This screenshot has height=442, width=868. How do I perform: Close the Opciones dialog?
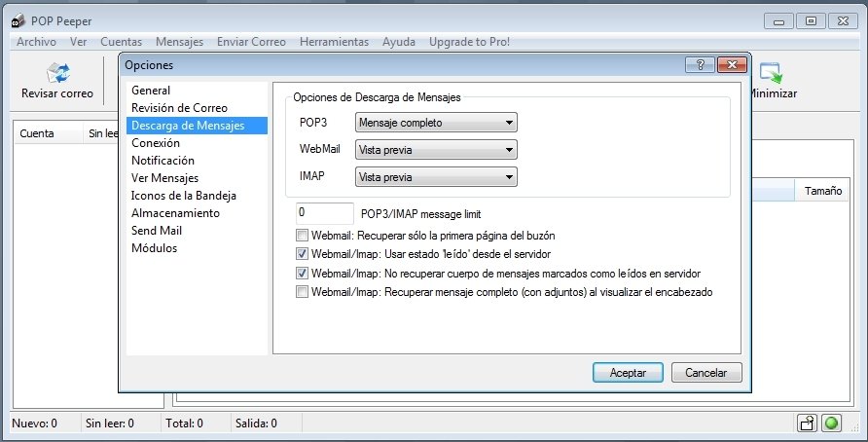[732, 65]
